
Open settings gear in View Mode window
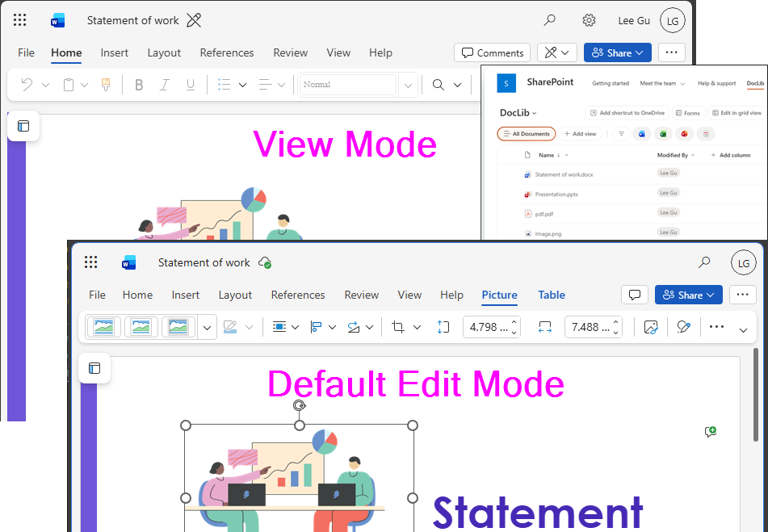point(589,20)
